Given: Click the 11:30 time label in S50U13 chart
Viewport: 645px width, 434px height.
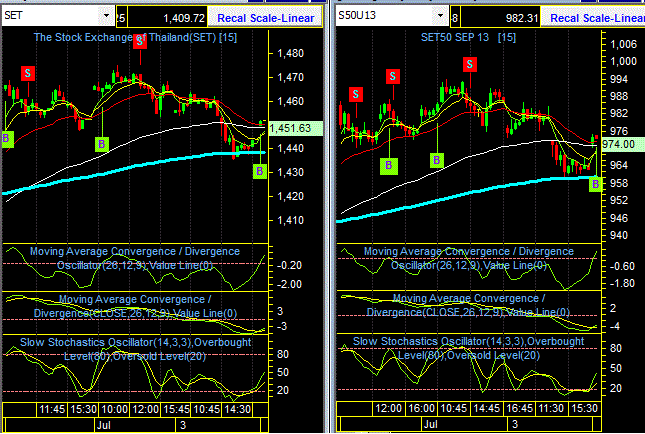Looking at the screenshot, I should click(x=551, y=409).
